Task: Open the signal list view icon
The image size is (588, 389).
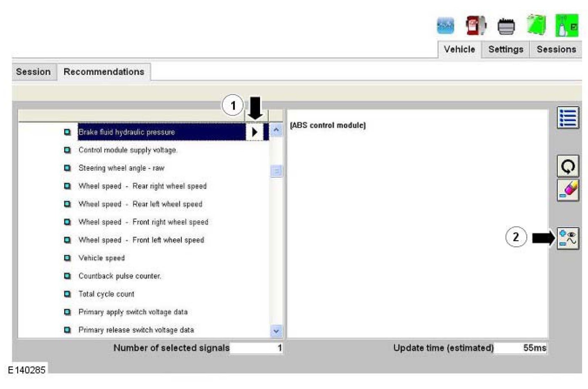Action: [x=568, y=117]
